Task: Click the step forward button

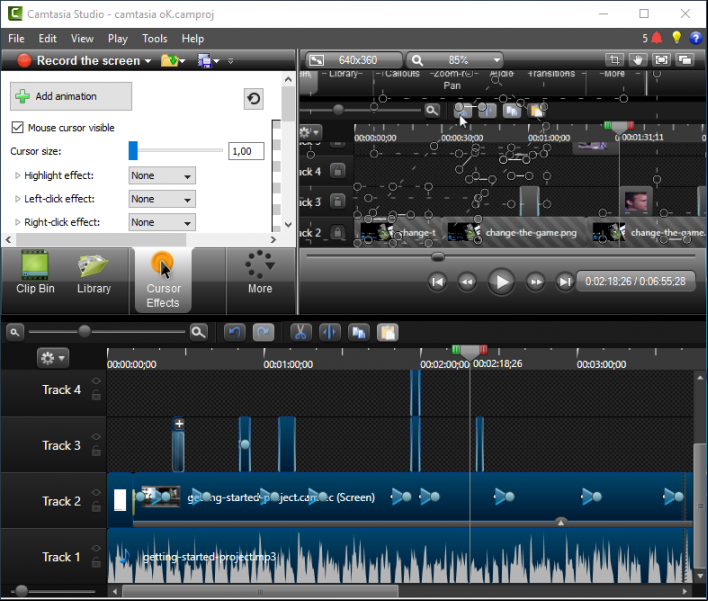Action: 536,282
